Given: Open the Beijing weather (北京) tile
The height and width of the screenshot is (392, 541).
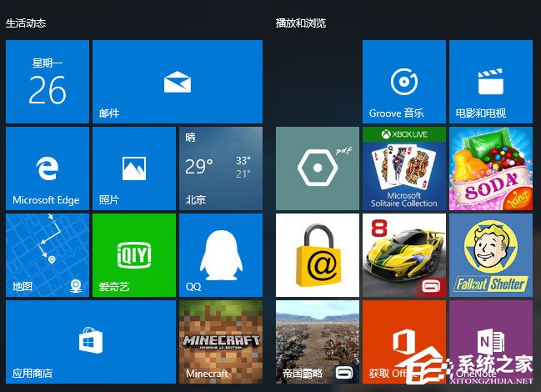Looking at the screenshot, I should pos(221,168).
